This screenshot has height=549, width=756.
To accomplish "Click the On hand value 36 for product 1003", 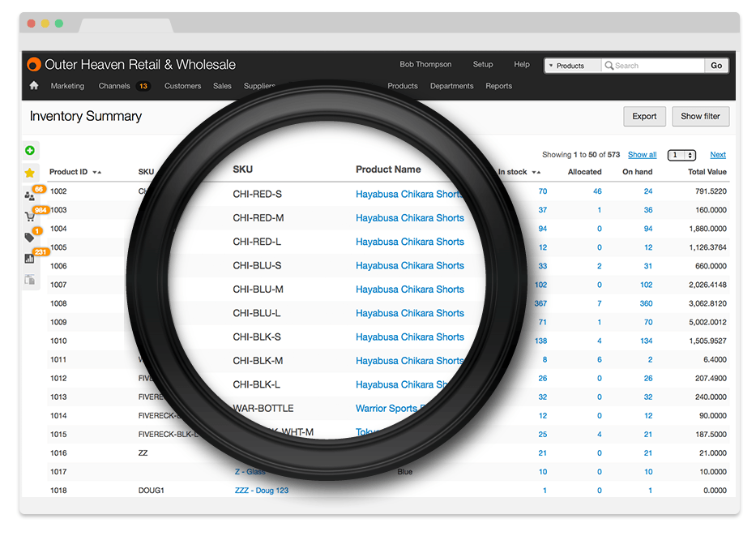I will (648, 210).
